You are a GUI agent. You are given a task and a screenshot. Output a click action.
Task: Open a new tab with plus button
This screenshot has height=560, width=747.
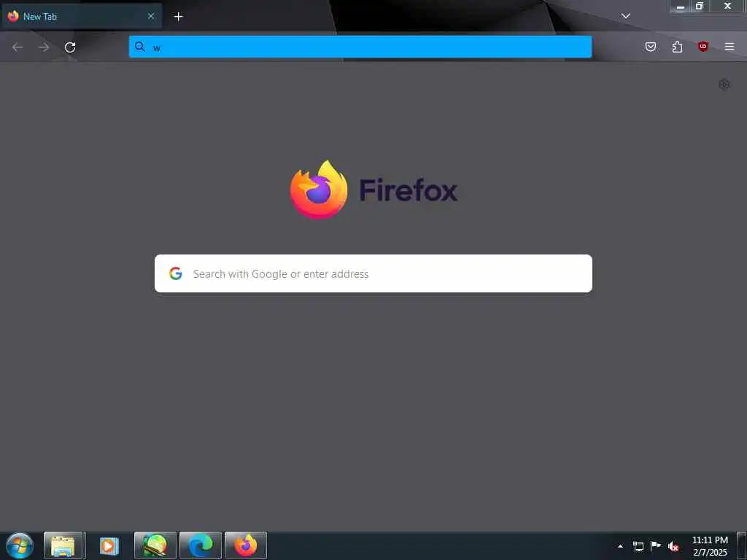coord(178,17)
